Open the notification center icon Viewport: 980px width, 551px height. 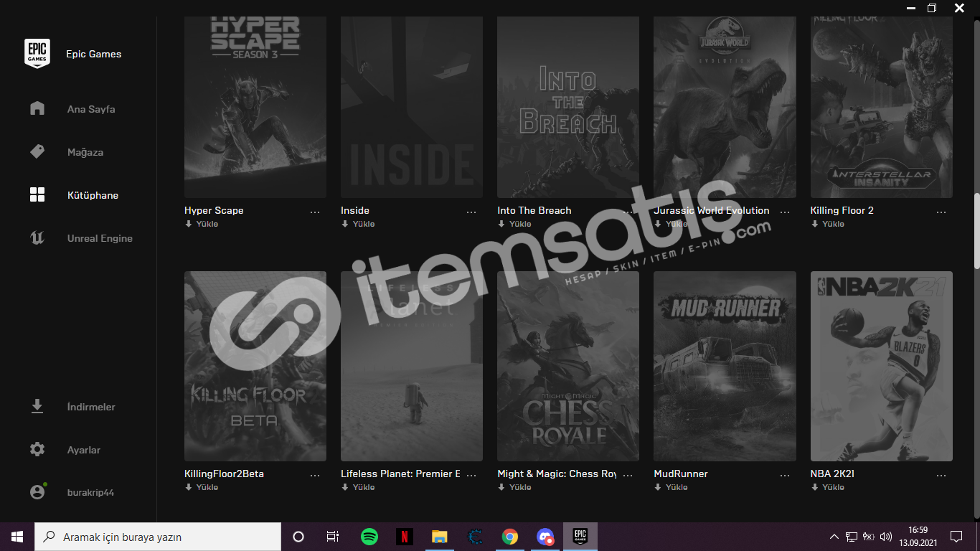click(956, 537)
